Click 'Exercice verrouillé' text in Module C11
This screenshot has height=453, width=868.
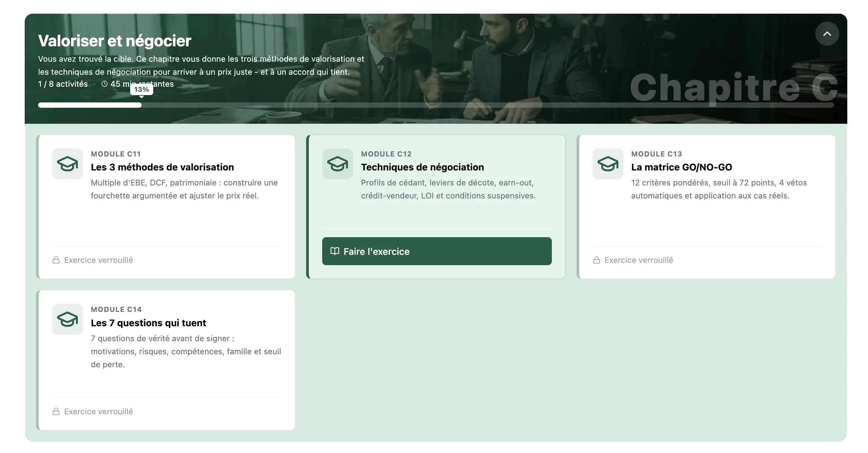pyautogui.click(x=98, y=260)
